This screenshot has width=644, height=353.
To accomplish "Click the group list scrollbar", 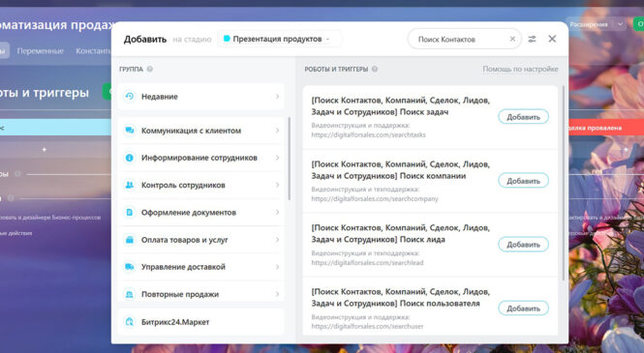I will pyautogui.click(x=290, y=159).
